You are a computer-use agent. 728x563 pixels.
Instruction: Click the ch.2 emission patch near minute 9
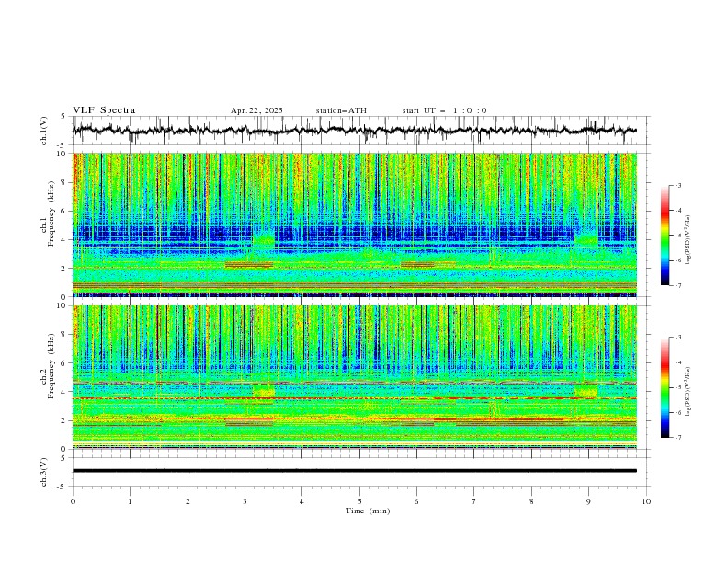click(x=586, y=391)
